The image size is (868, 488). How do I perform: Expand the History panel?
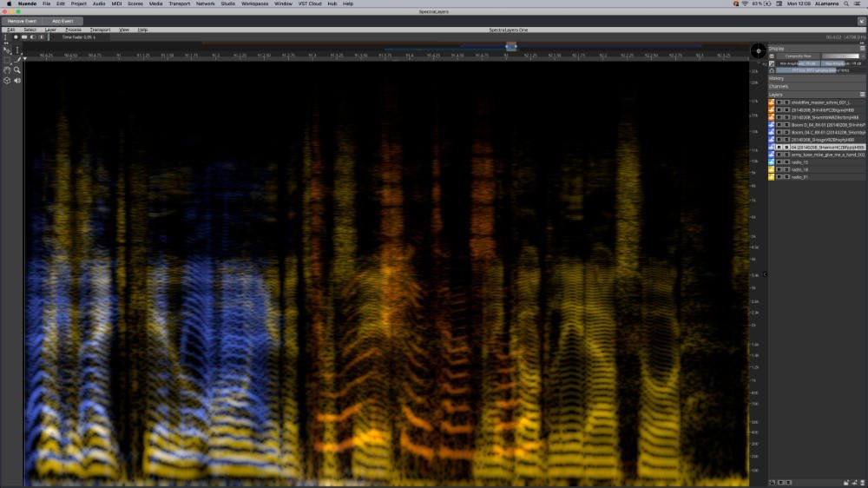coord(777,79)
